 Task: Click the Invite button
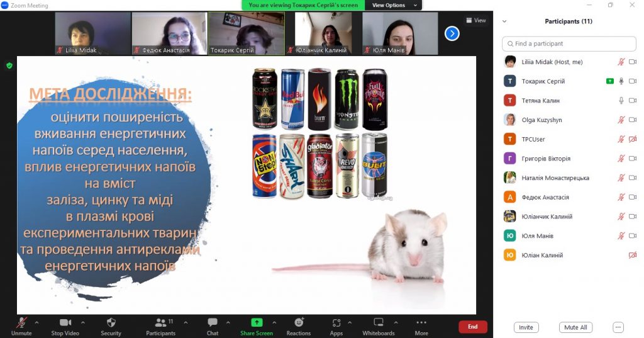[526, 327]
